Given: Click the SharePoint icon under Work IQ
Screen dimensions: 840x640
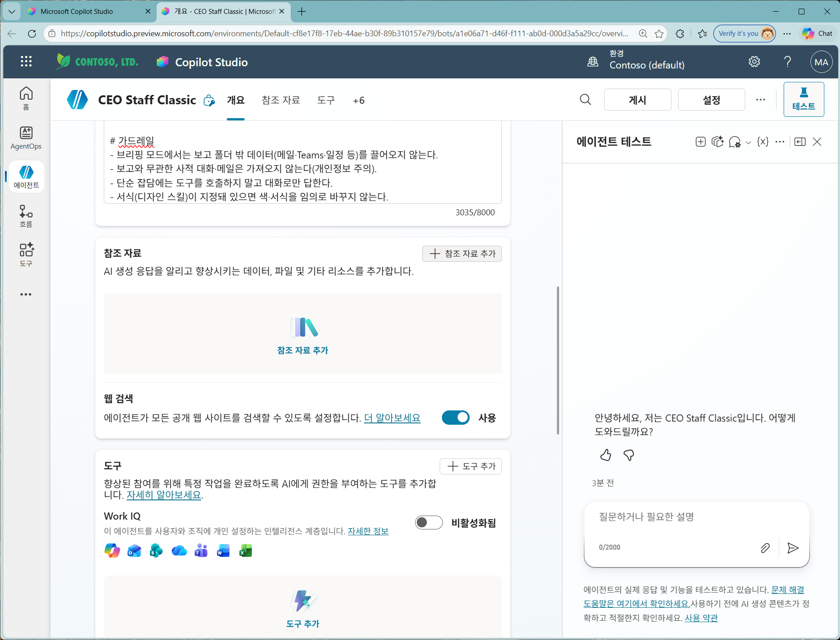Looking at the screenshot, I should [156, 550].
